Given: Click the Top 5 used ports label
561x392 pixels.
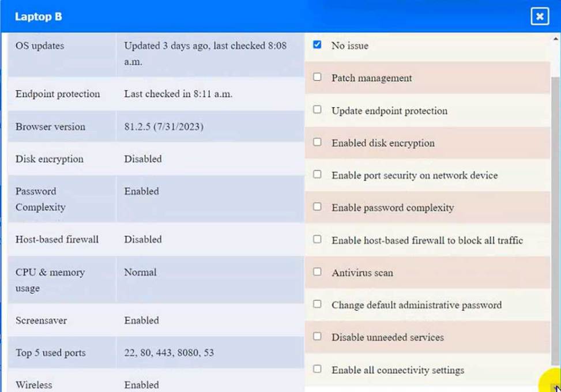Looking at the screenshot, I should 50,353.
